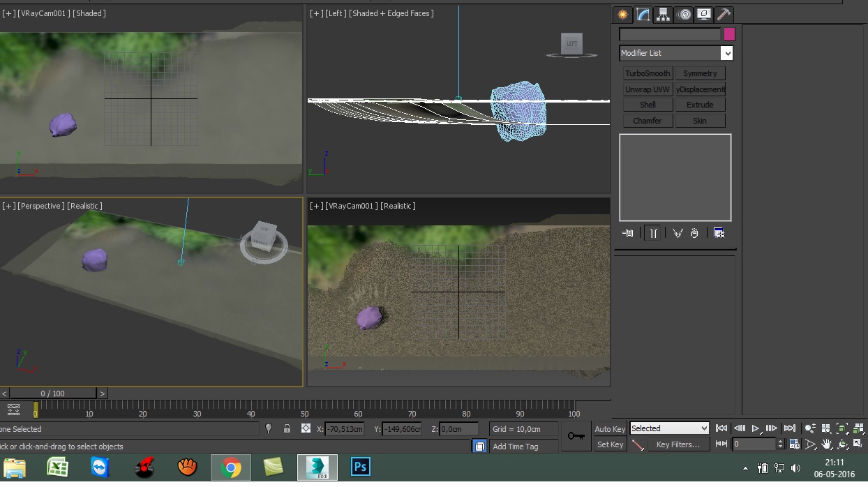The image size is (868, 487).
Task: Click the Chamfer modifier button
Action: click(x=648, y=121)
